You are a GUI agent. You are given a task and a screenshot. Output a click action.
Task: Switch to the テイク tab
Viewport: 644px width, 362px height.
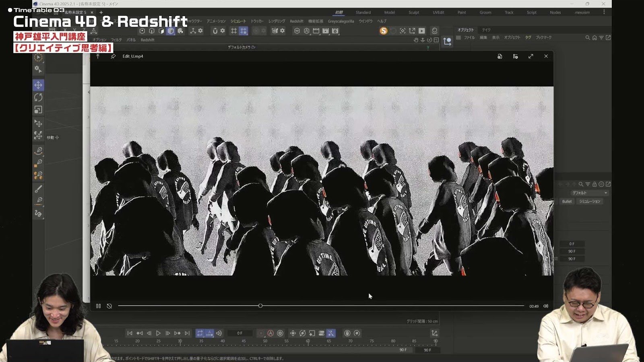coord(485,29)
